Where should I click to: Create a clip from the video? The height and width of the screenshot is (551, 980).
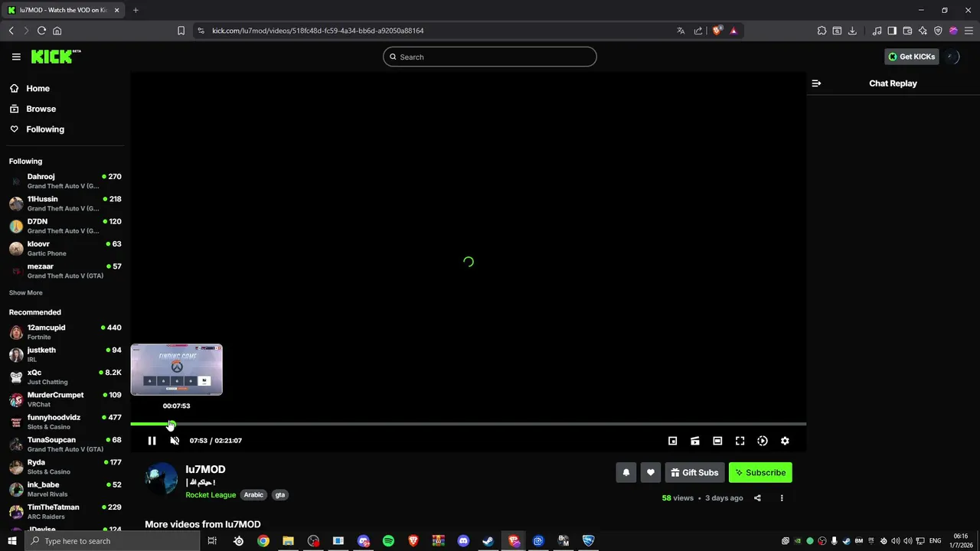695,441
